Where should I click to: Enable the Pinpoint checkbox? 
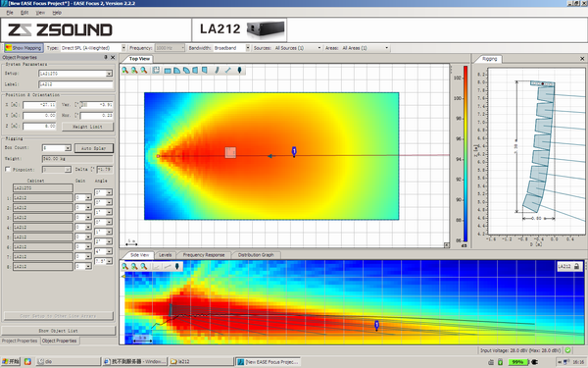(x=8, y=170)
